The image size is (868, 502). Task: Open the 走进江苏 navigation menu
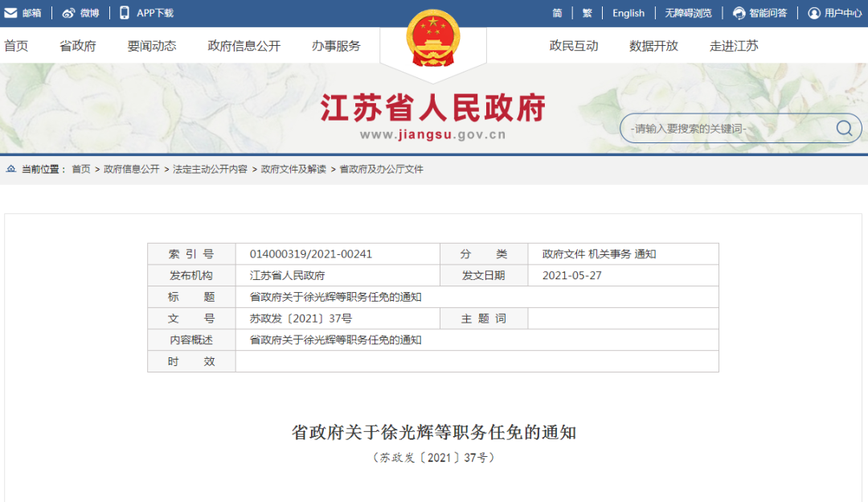point(734,45)
